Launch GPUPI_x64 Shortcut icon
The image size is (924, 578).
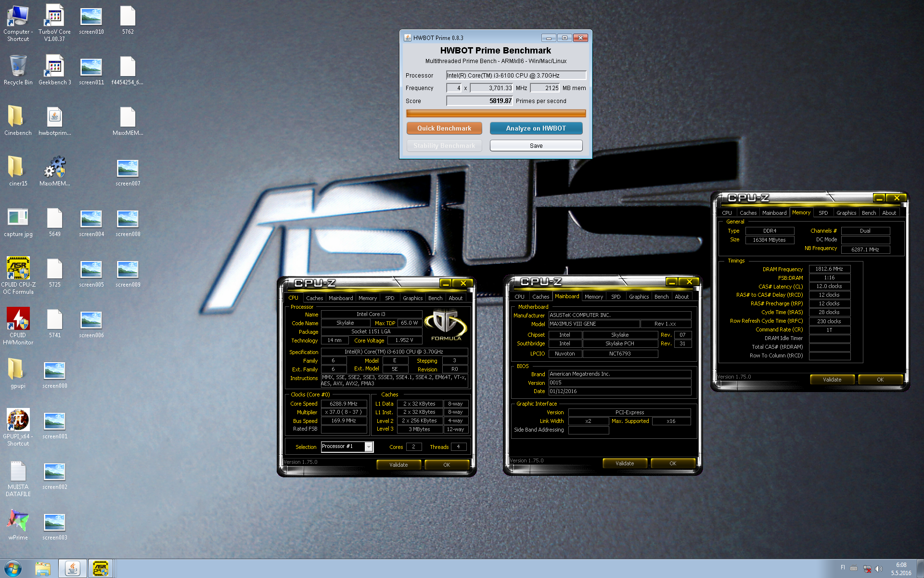point(18,427)
